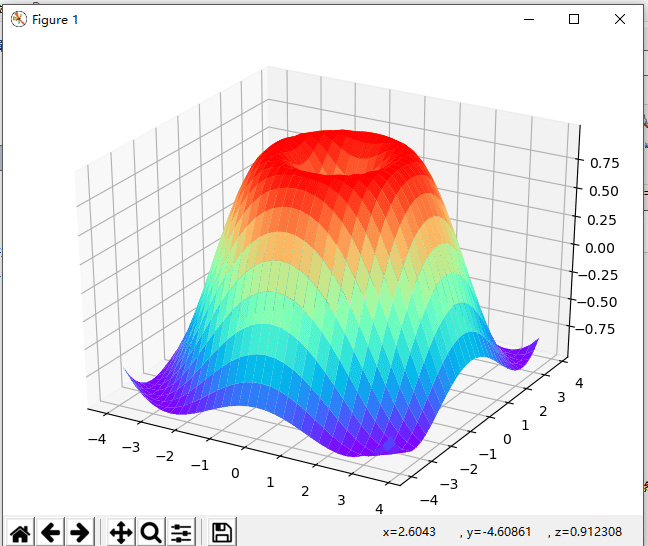Maximize the Figure 1 window
648x546 pixels.
(x=574, y=19)
